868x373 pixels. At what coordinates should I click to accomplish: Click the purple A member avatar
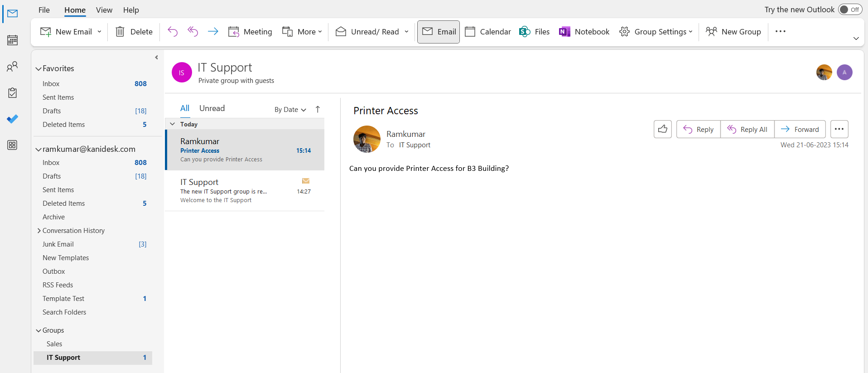[844, 72]
